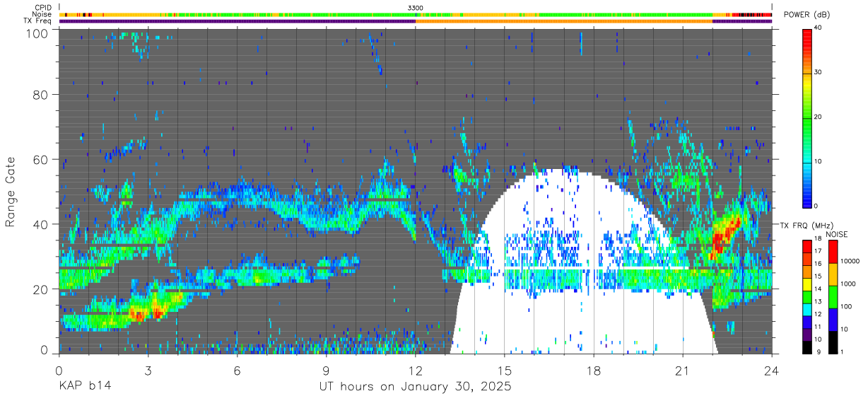
Task: Click Range Gate axis tick '80'
Action: (x=40, y=94)
